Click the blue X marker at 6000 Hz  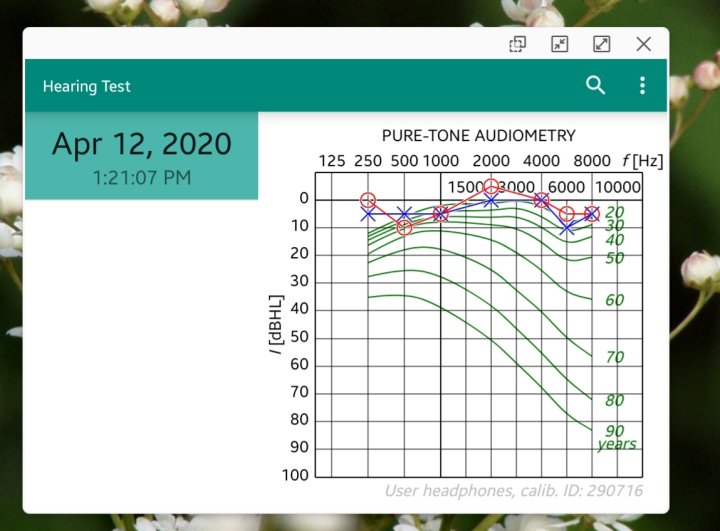tap(567, 228)
